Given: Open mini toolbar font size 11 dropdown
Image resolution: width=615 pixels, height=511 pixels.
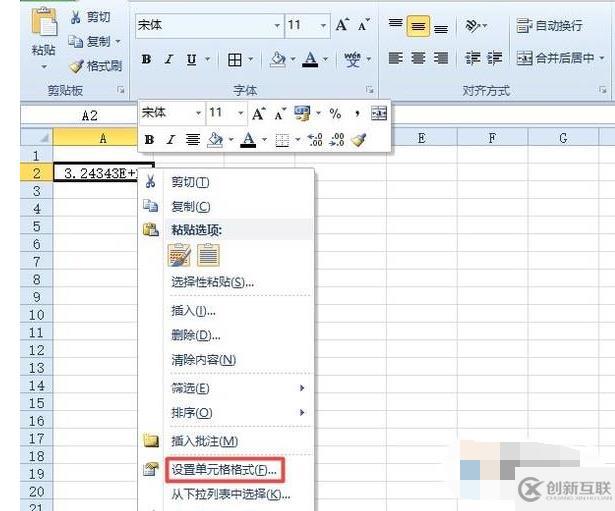Looking at the screenshot, I should [x=240, y=113].
